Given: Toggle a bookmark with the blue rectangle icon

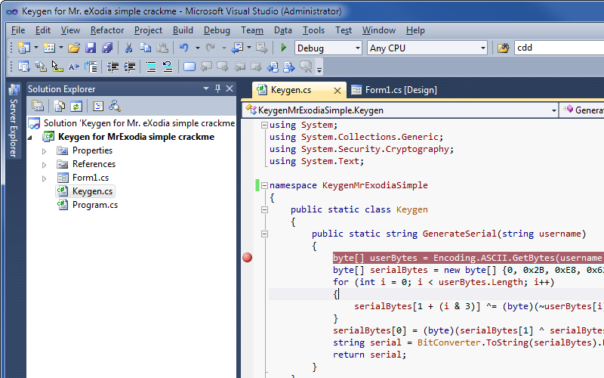Looking at the screenshot, I should 189,67.
